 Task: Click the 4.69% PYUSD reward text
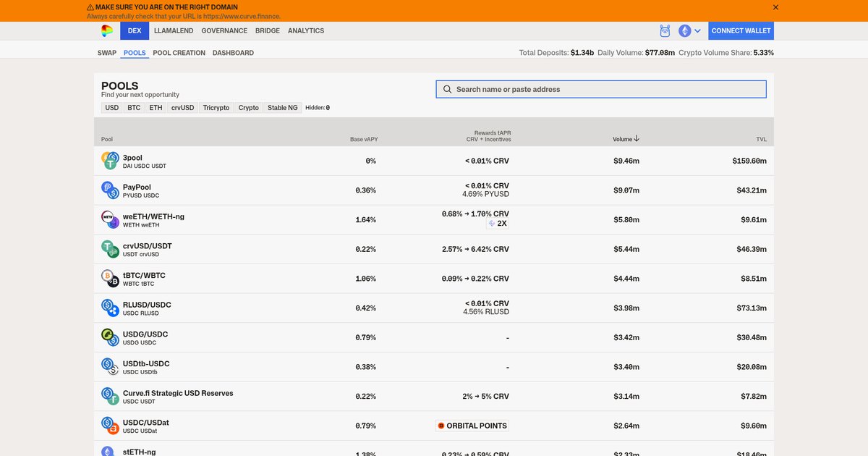(486, 194)
